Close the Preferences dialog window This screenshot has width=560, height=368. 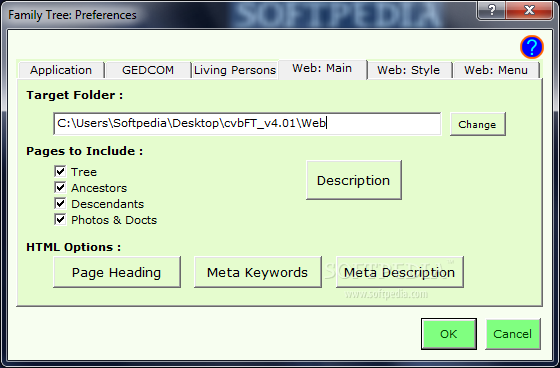[x=530, y=10]
